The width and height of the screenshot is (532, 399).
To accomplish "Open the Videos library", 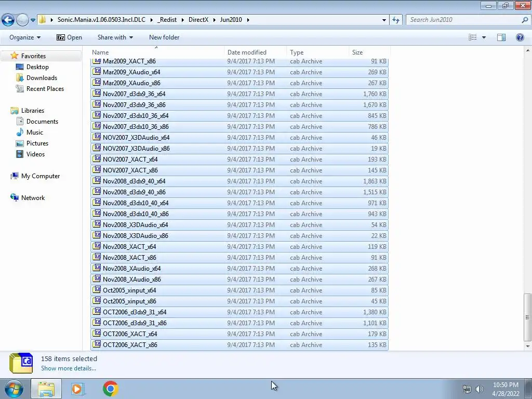I will pos(35,154).
